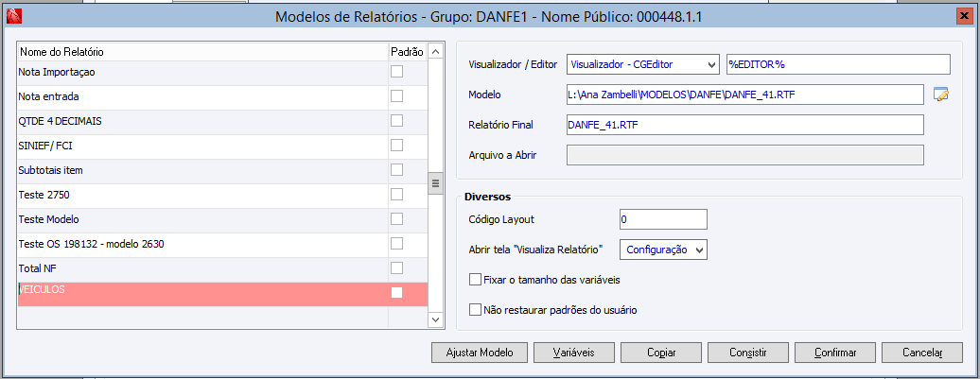Toggle Padrão checkbox for Nota entrada

[x=397, y=95]
